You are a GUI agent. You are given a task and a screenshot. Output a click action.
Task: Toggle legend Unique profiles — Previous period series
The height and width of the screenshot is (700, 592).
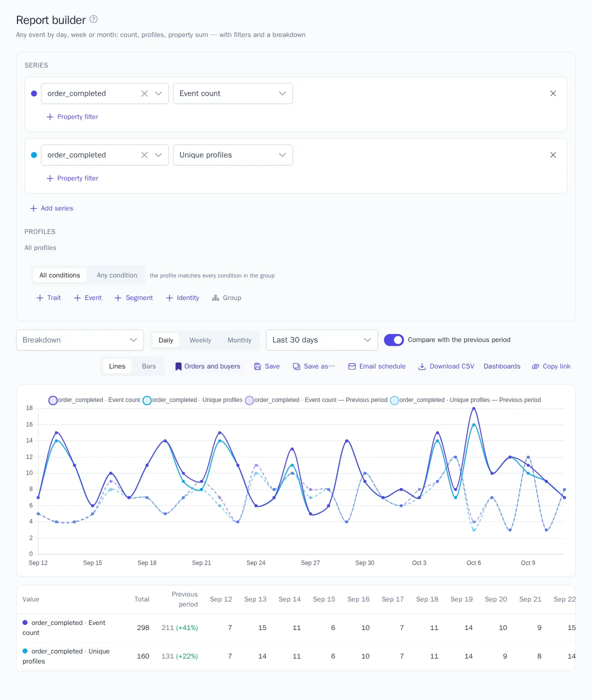click(465, 400)
